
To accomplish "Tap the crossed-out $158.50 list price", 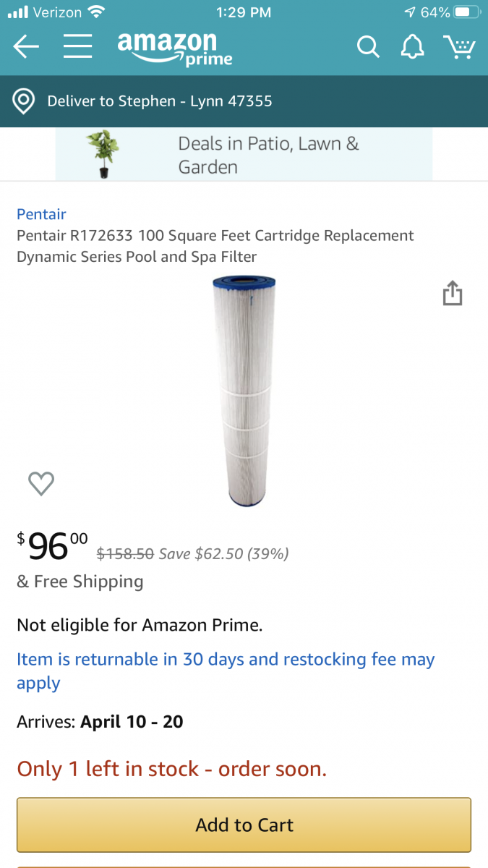I will pyautogui.click(x=125, y=554).
